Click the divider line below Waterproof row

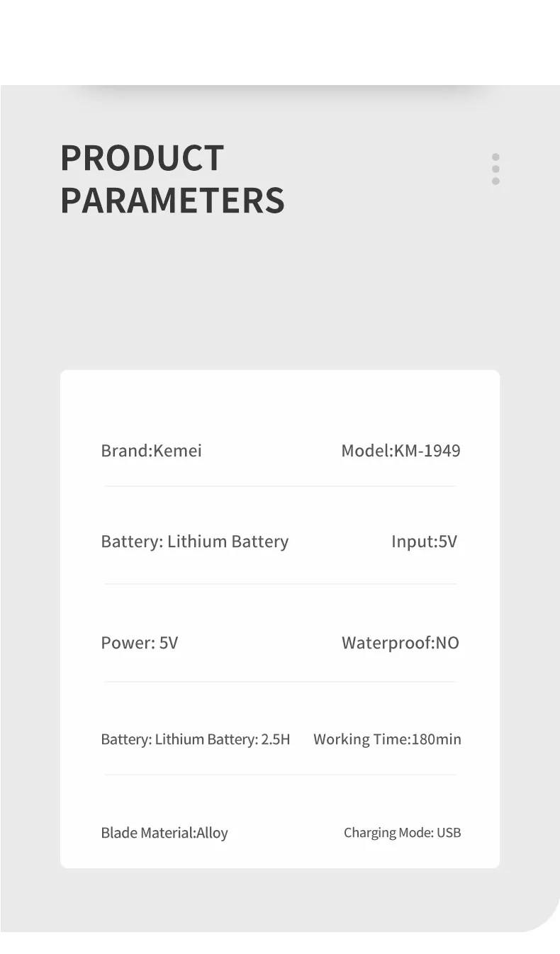pos(280,682)
